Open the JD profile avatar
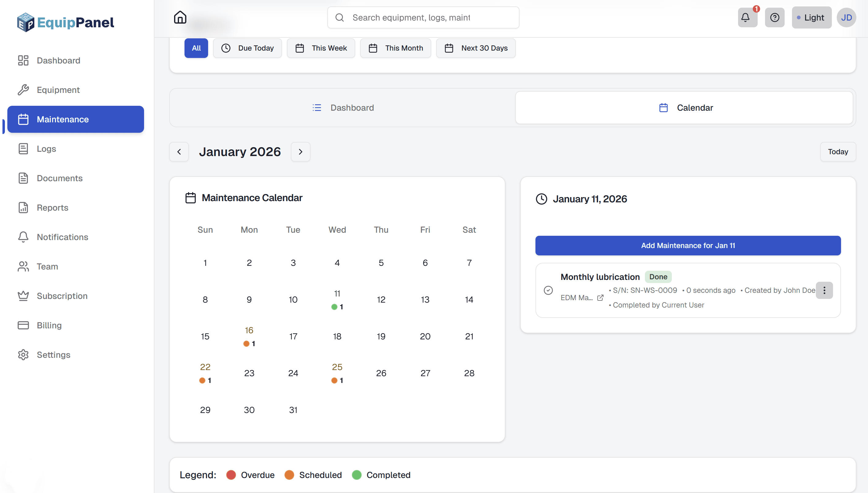This screenshot has height=493, width=868. pyautogui.click(x=846, y=17)
